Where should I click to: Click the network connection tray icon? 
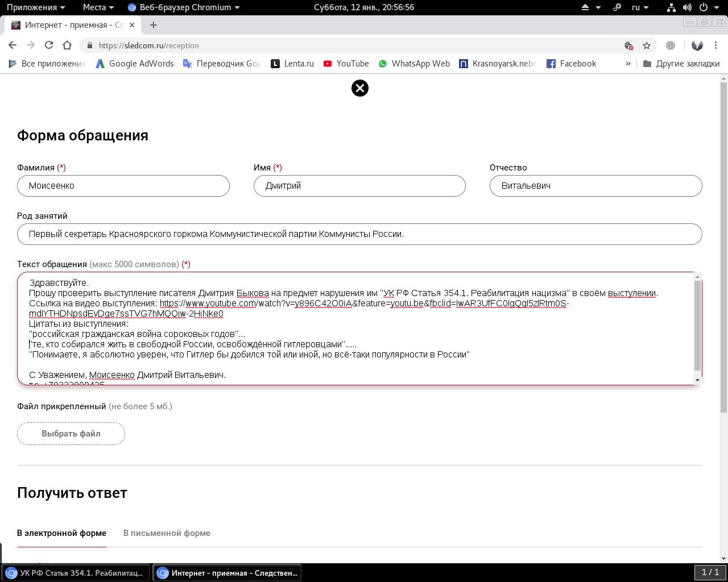point(671,7)
